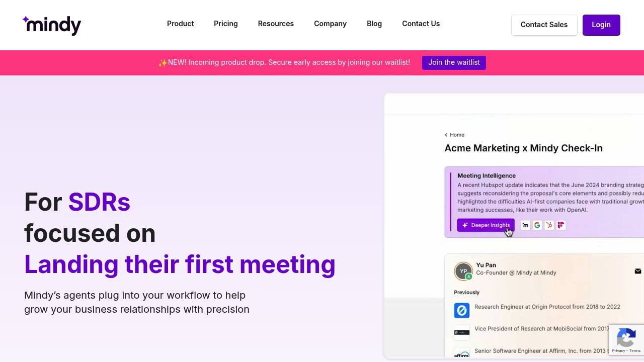Click the envelope mail icon on Yu Pan card
The width and height of the screenshot is (644, 362).
pyautogui.click(x=638, y=271)
